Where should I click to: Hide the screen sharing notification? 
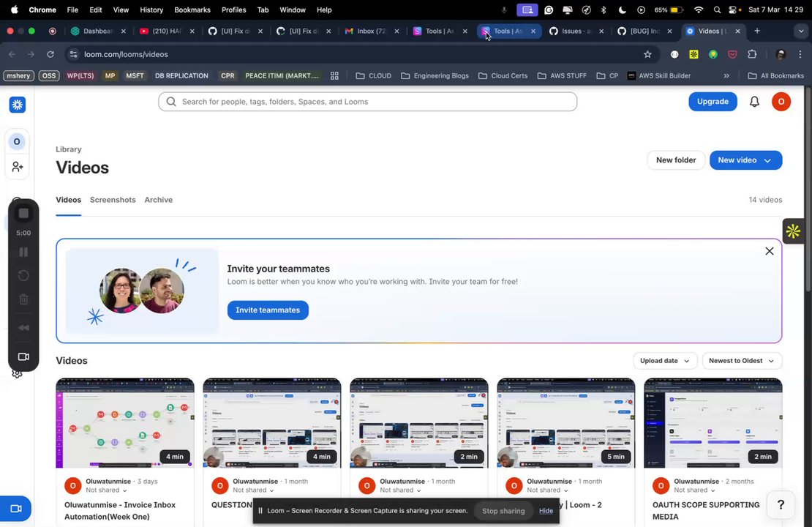[x=546, y=510]
